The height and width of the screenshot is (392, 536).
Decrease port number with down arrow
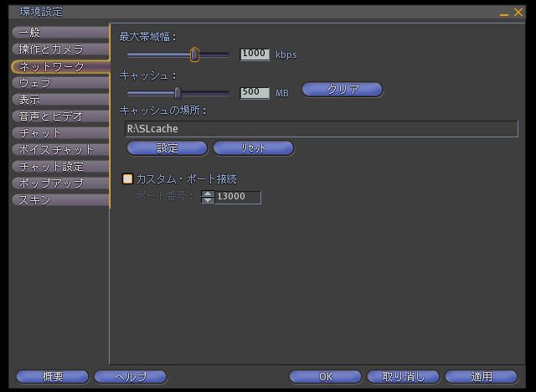208,200
